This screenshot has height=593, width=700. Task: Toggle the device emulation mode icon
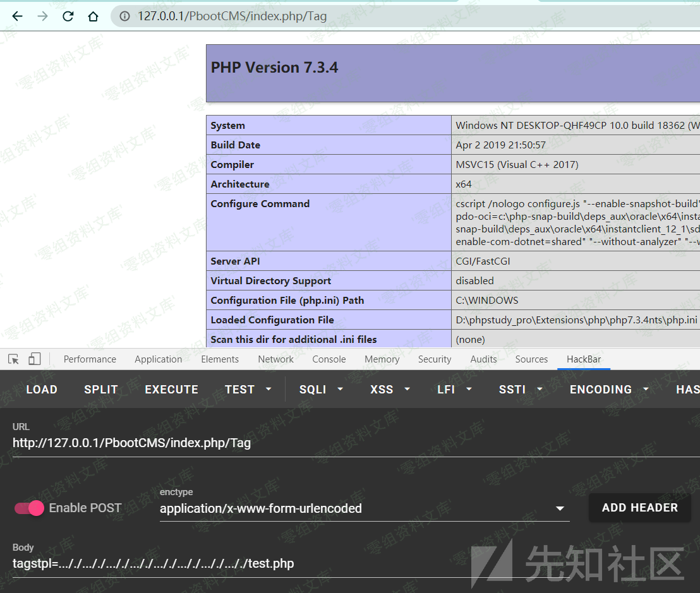coord(34,358)
